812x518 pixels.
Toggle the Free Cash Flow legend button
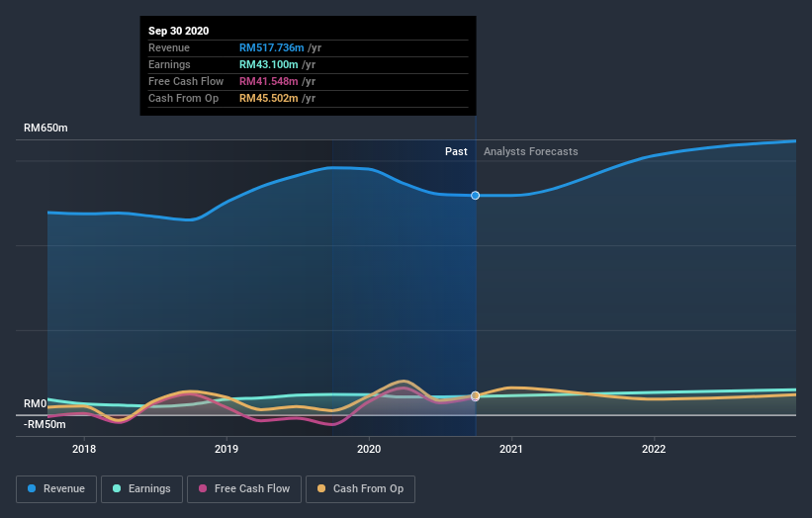pyautogui.click(x=244, y=489)
